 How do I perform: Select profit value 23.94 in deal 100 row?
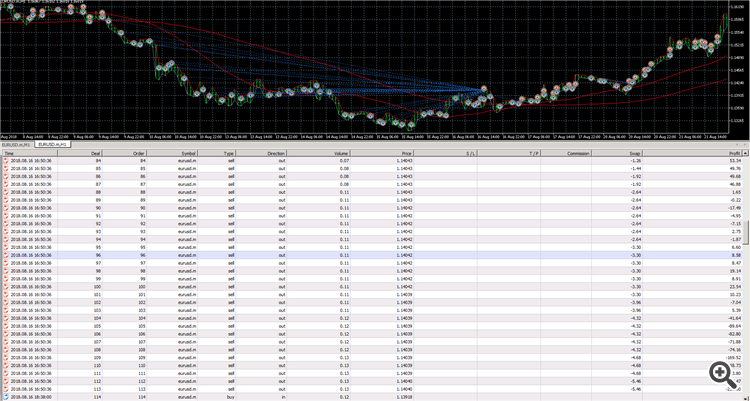pos(736,287)
